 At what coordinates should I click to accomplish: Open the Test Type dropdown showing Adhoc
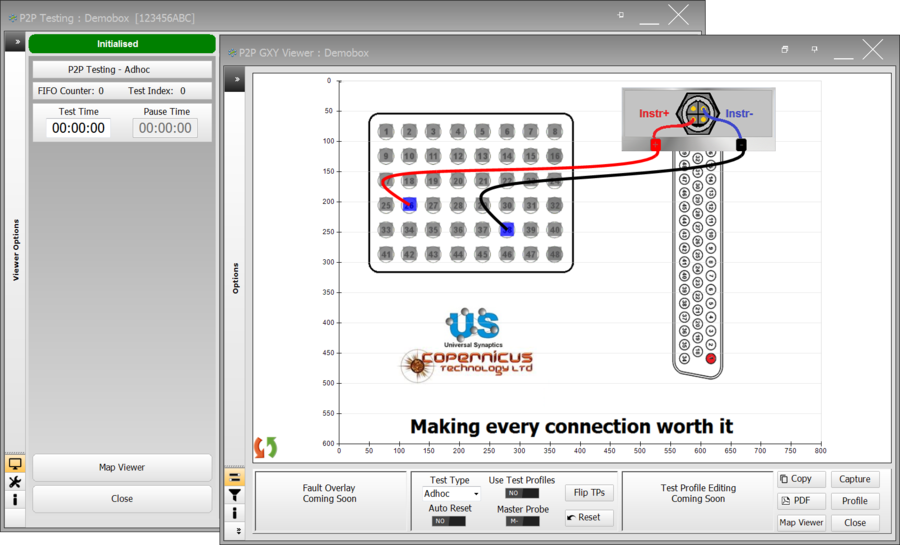pyautogui.click(x=449, y=494)
